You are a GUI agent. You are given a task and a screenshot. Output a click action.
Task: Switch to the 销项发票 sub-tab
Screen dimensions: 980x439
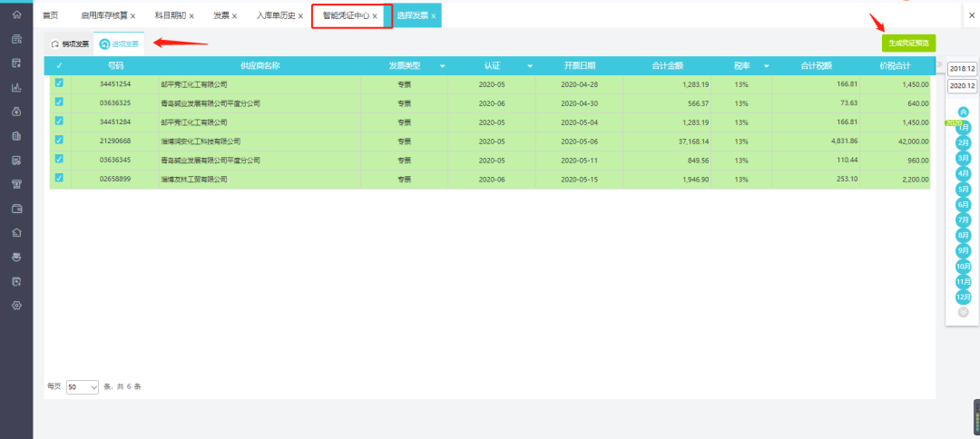(x=69, y=44)
